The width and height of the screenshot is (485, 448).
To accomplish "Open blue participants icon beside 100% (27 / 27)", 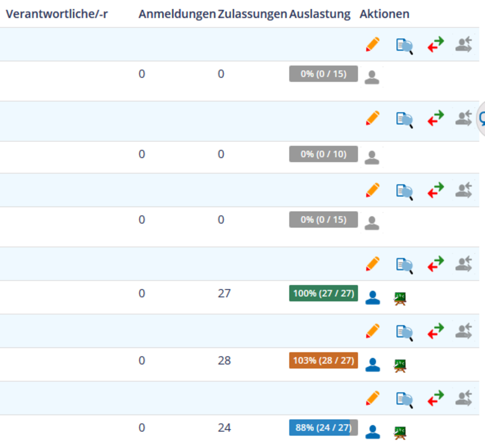I will [x=373, y=298].
